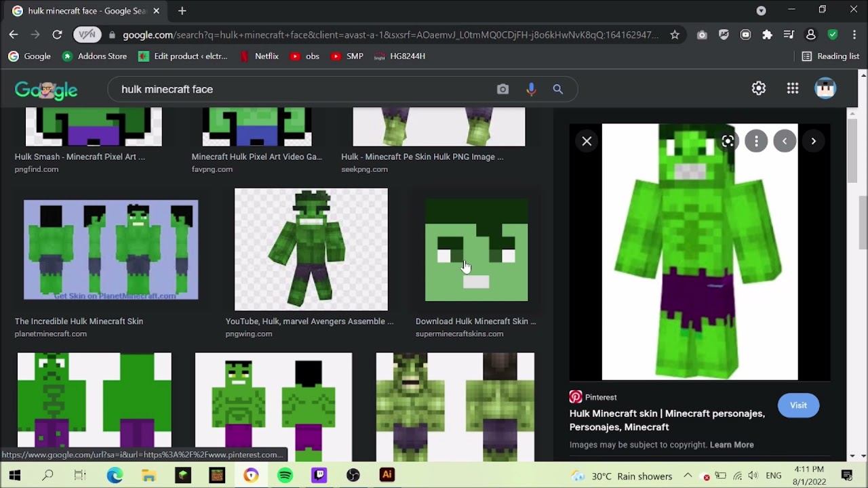This screenshot has height=488, width=868.
Task: Open notification center icon
Action: pos(847,476)
